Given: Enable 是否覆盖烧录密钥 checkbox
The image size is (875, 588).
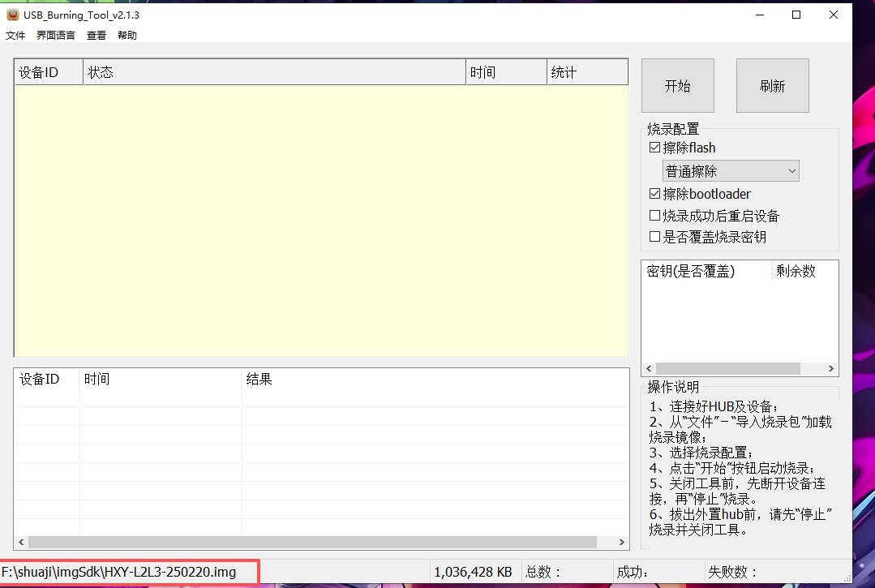Looking at the screenshot, I should pos(655,238).
